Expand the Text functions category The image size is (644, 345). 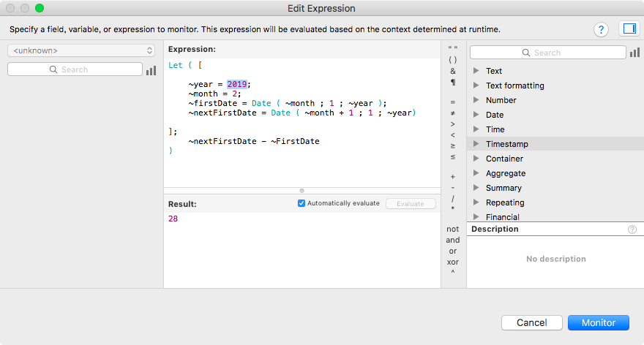tap(476, 71)
